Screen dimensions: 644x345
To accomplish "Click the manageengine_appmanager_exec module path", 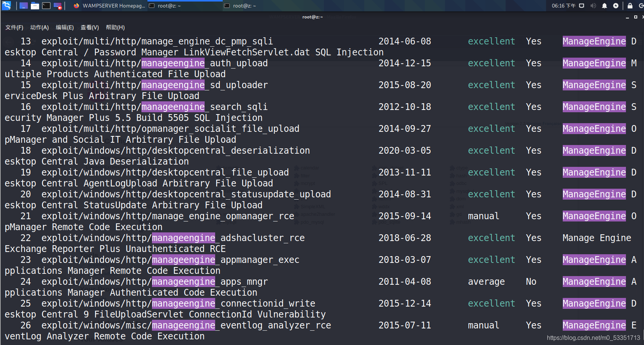I will click(170, 260).
